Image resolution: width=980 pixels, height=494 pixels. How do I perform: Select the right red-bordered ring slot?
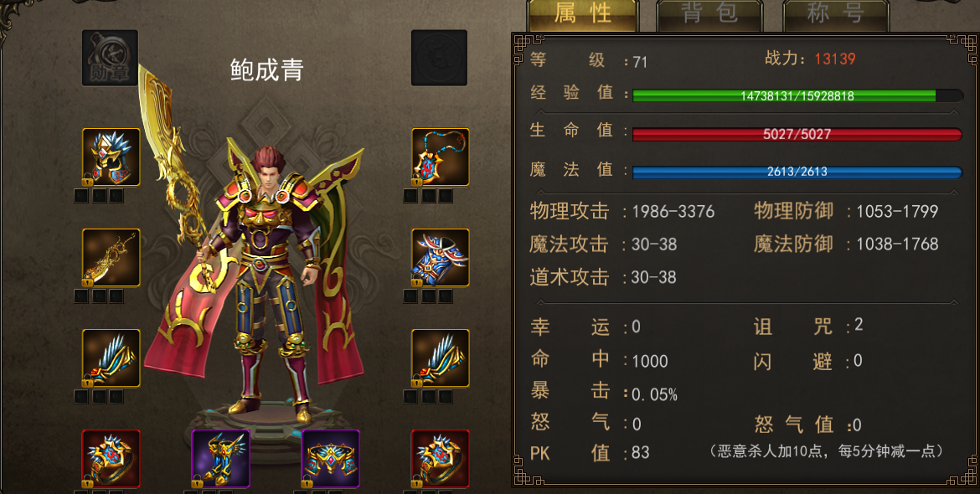click(440, 458)
